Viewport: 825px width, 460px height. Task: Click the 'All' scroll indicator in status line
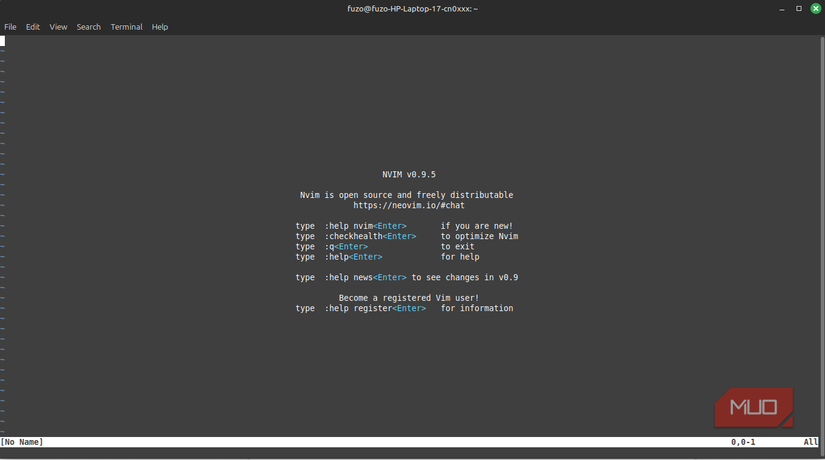pos(811,442)
